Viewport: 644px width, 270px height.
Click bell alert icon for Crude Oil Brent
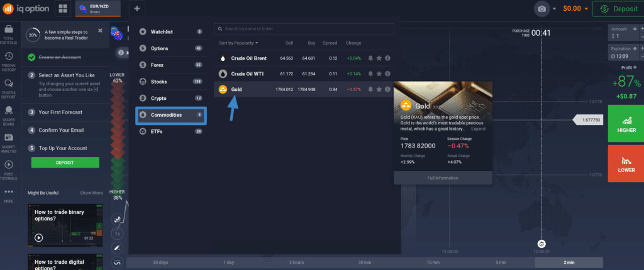pos(371,58)
